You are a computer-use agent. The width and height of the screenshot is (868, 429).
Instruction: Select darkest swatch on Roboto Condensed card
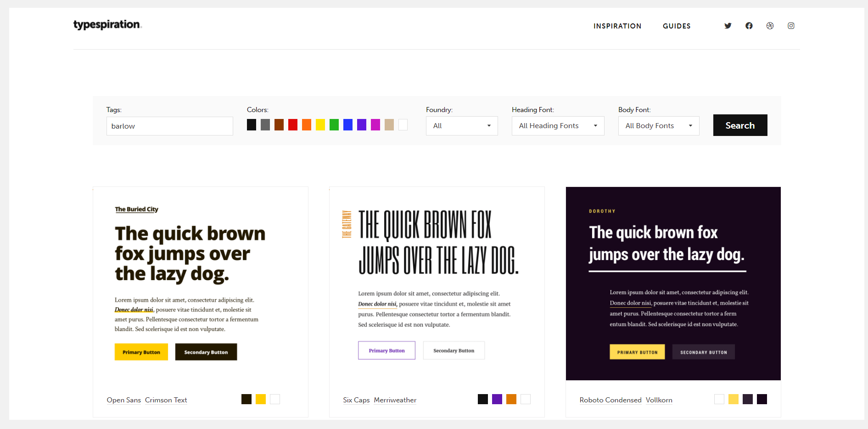(x=762, y=399)
